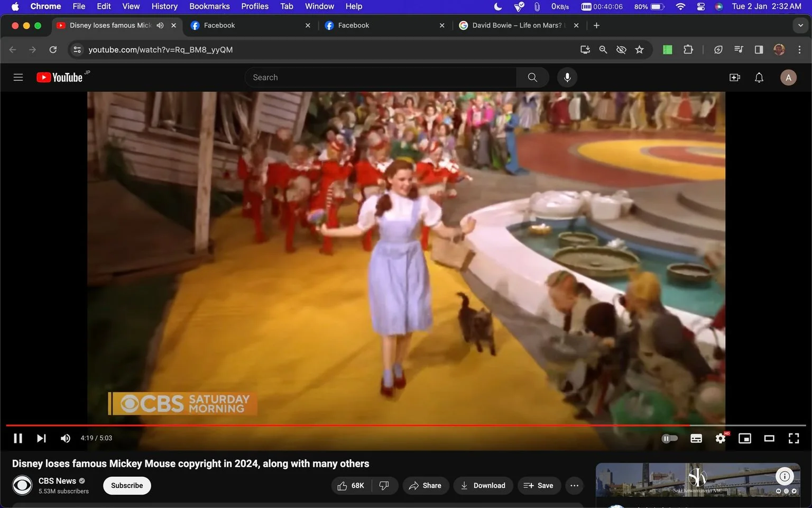Open Chrome three-dot menu
Viewport: 812px width, 508px height.
799,50
